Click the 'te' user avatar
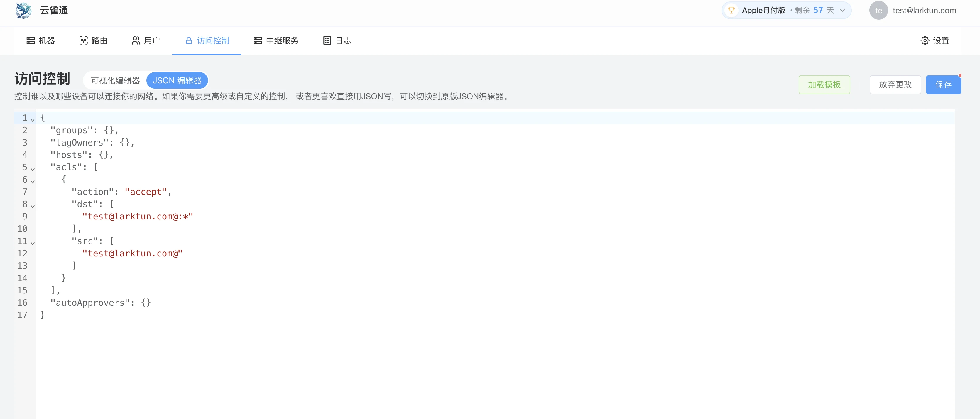The width and height of the screenshot is (980, 419). 878,11
